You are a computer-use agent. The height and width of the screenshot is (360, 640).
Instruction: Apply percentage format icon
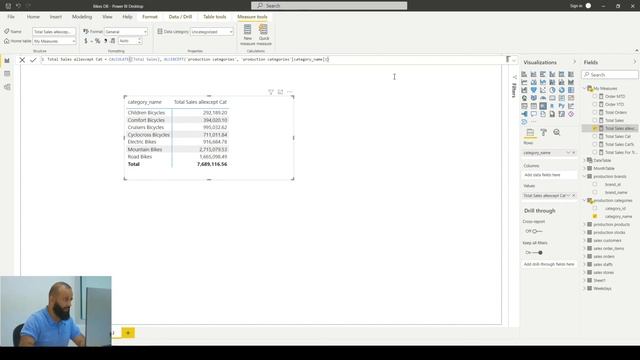pos(97,41)
